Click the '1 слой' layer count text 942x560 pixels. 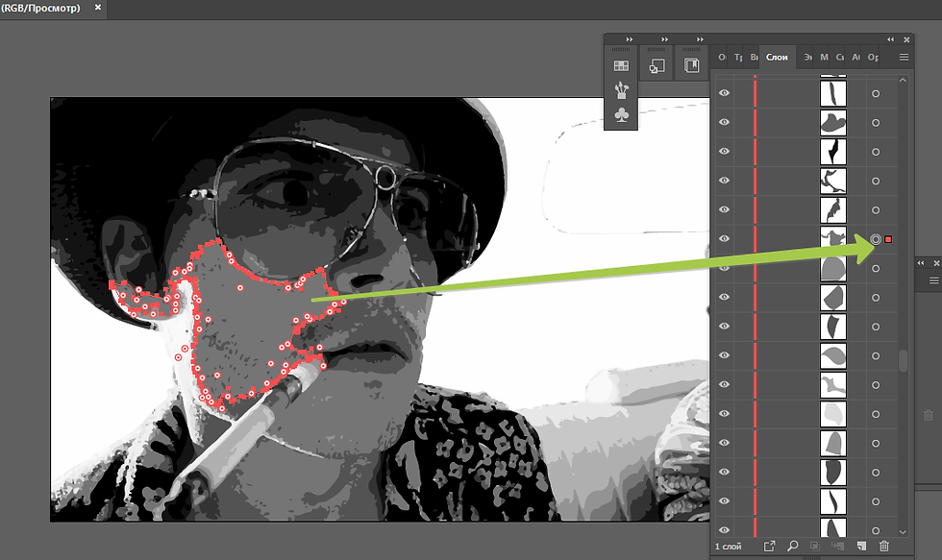pyautogui.click(x=729, y=547)
